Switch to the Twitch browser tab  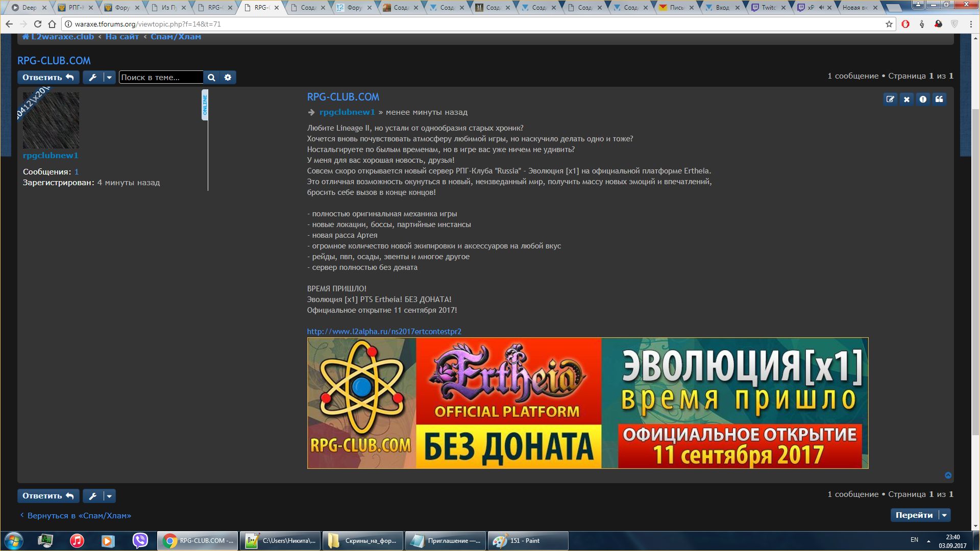coord(768,8)
